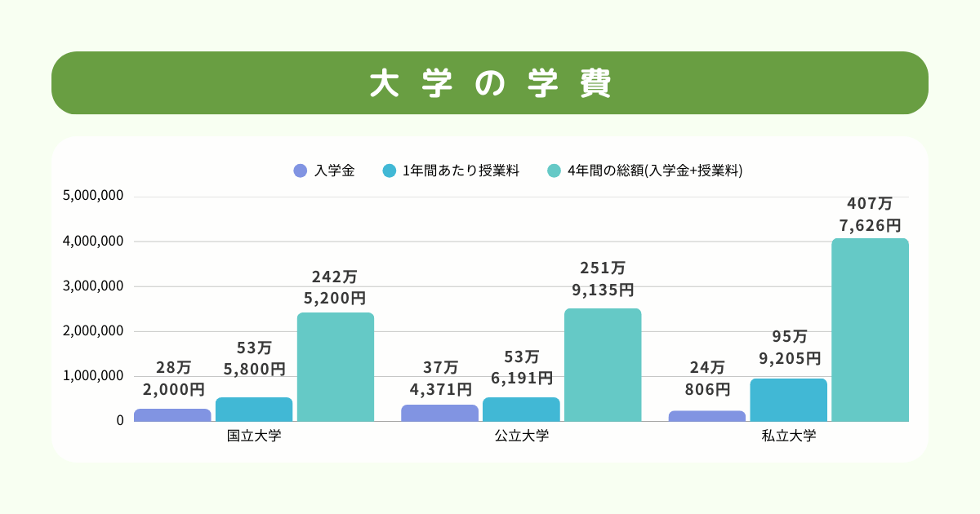Click the 4,000,000 axis tick label
The width and height of the screenshot is (980, 514).
(x=93, y=241)
